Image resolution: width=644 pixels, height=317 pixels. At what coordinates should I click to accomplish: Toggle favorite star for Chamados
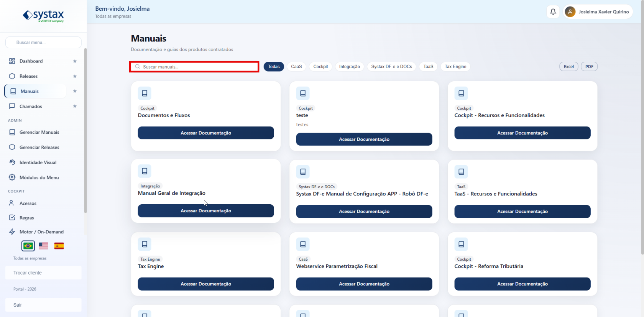[x=75, y=106]
